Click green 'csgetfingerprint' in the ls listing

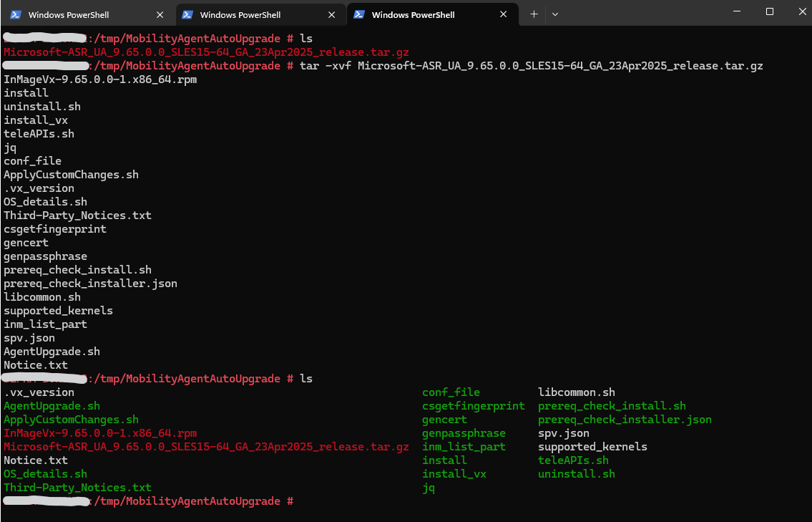(x=474, y=406)
